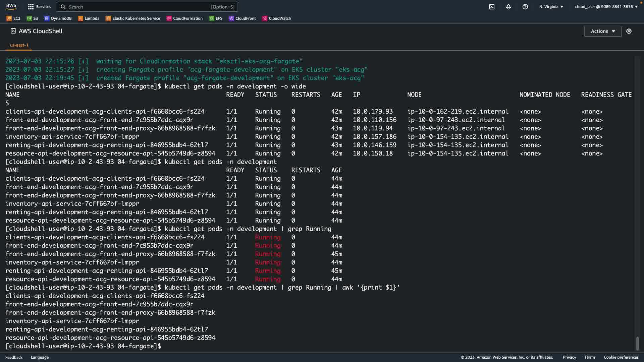644x362 pixels.
Task: Open the help question mark menu
Action: [525, 7]
